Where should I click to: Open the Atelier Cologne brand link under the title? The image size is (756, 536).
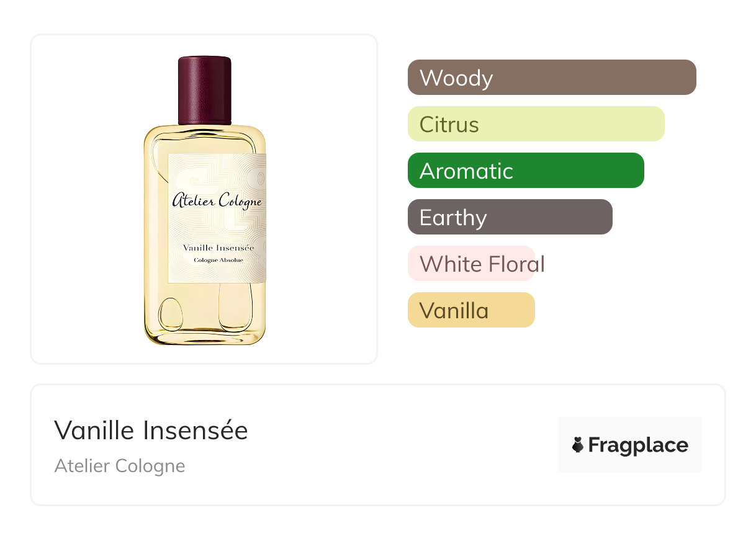[x=120, y=466]
